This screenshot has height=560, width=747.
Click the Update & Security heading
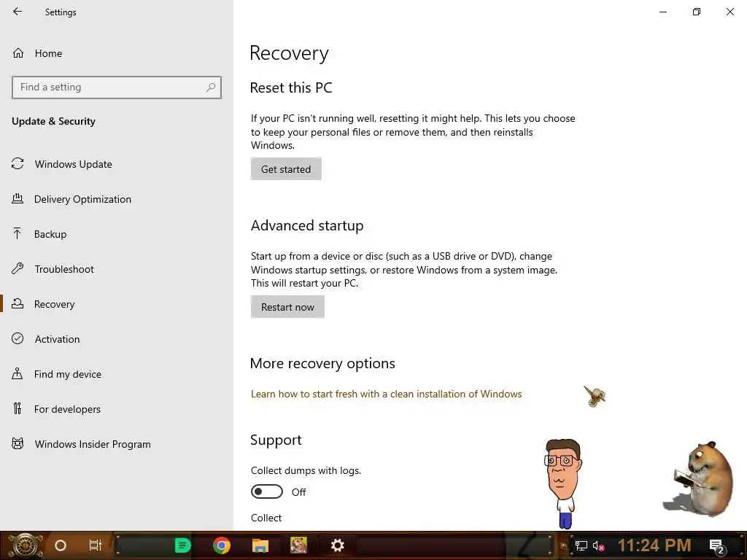[53, 122]
